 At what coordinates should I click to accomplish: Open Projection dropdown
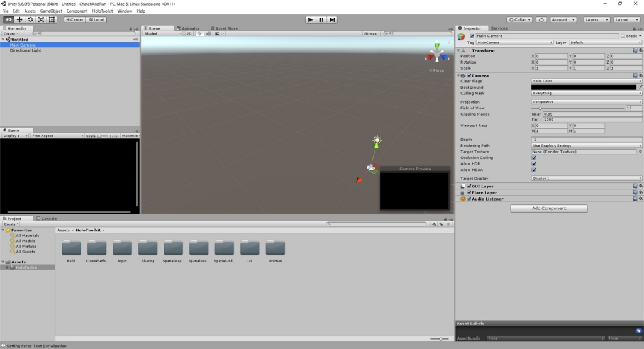click(x=587, y=102)
